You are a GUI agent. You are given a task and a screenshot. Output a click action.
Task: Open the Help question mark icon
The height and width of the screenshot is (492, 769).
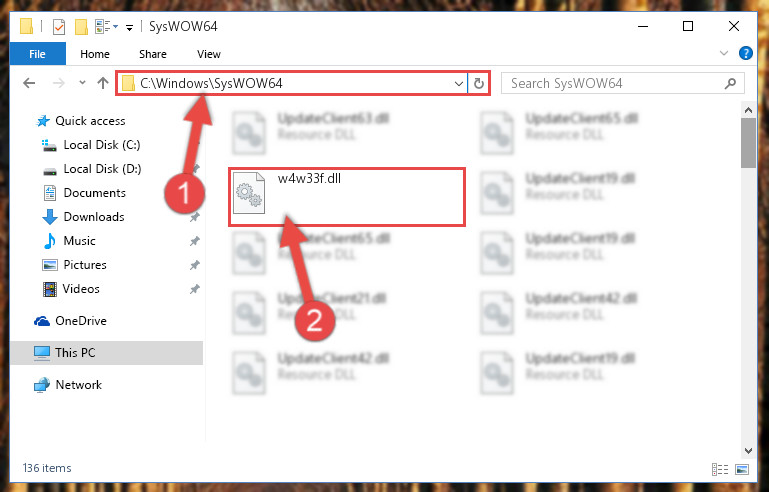point(745,53)
